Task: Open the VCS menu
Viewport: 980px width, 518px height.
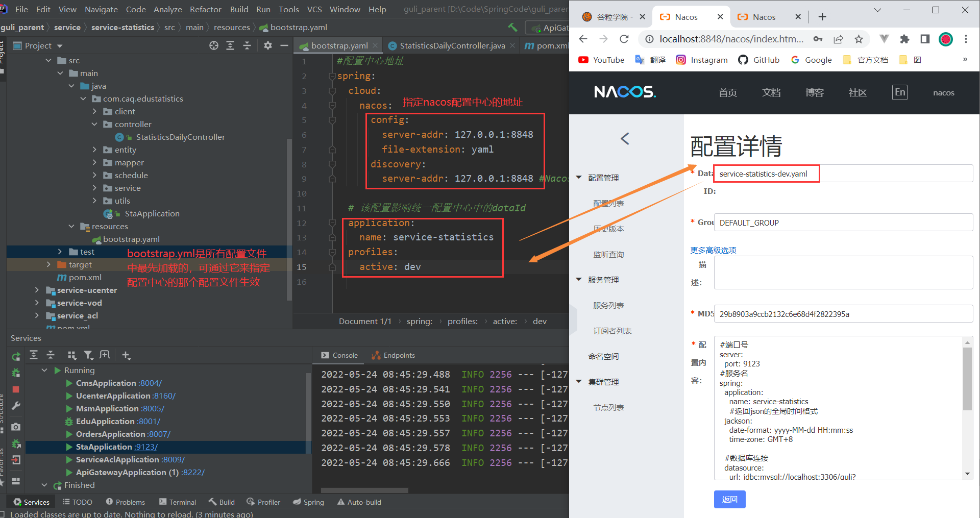Action: tap(314, 9)
